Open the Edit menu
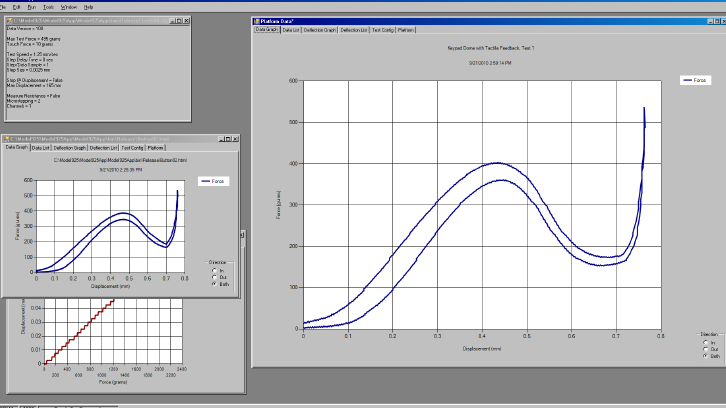This screenshot has width=726, height=408. coord(18,6)
